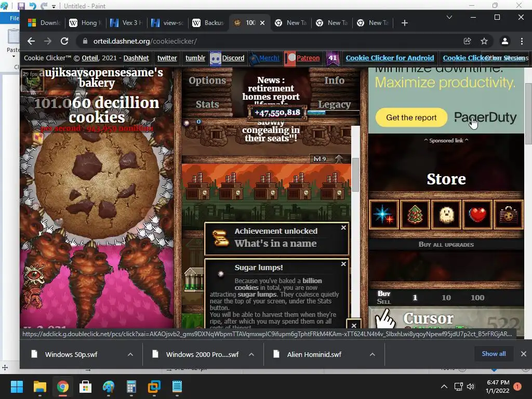Open the tumblr link

coord(195,58)
